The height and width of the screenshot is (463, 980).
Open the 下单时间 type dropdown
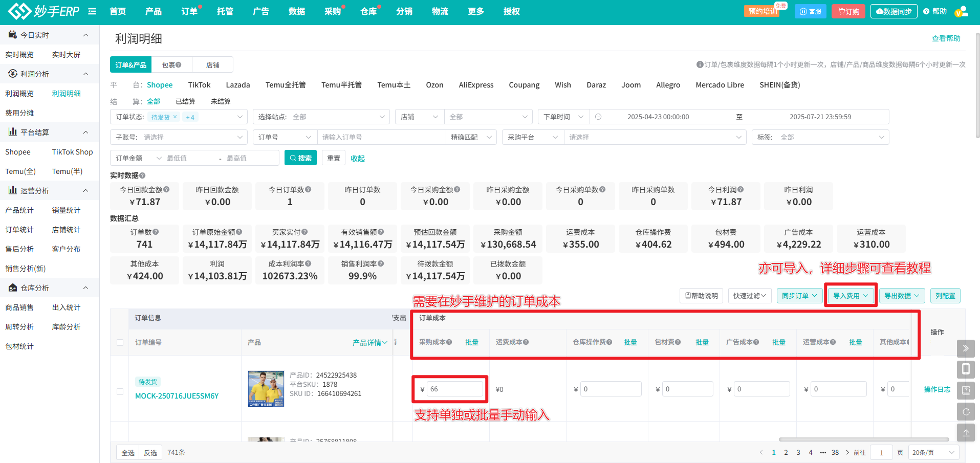(x=563, y=117)
